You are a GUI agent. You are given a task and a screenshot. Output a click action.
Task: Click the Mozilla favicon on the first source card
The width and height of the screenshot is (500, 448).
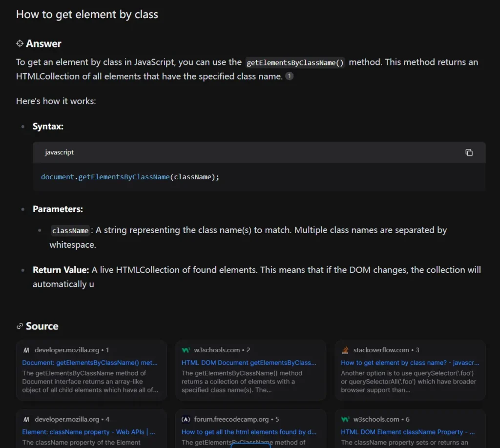[x=25, y=350]
